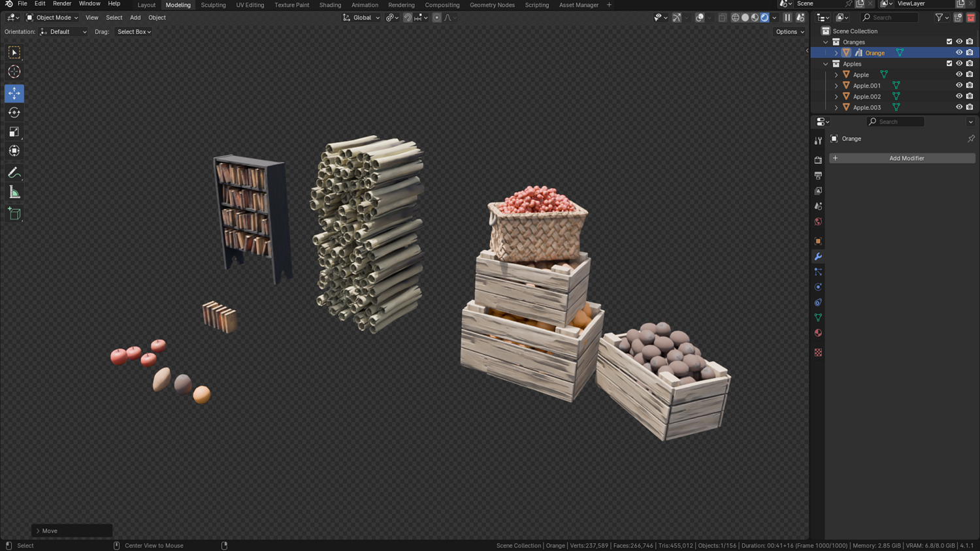This screenshot has height=551, width=980.
Task: Toggle Snap magnet in viewport header
Action: pyautogui.click(x=408, y=18)
